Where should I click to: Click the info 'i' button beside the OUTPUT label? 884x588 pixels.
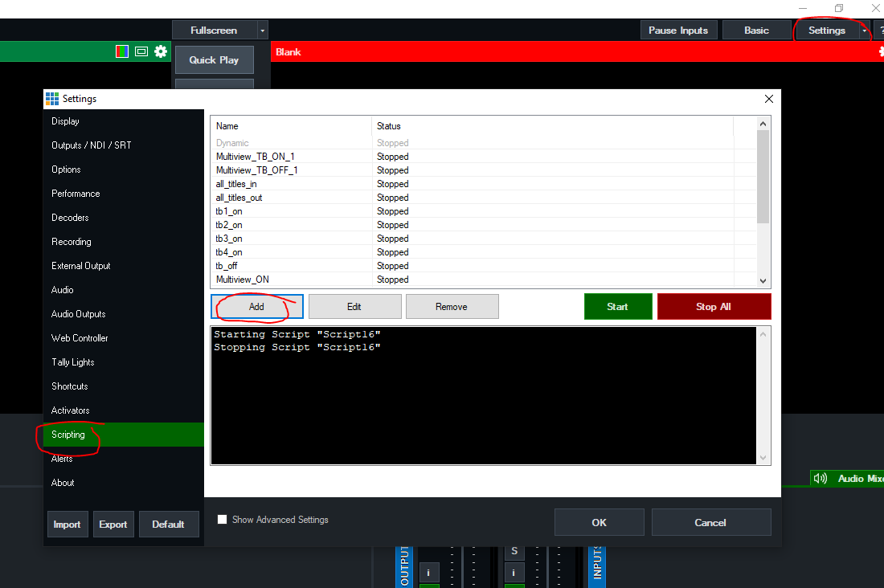428,573
